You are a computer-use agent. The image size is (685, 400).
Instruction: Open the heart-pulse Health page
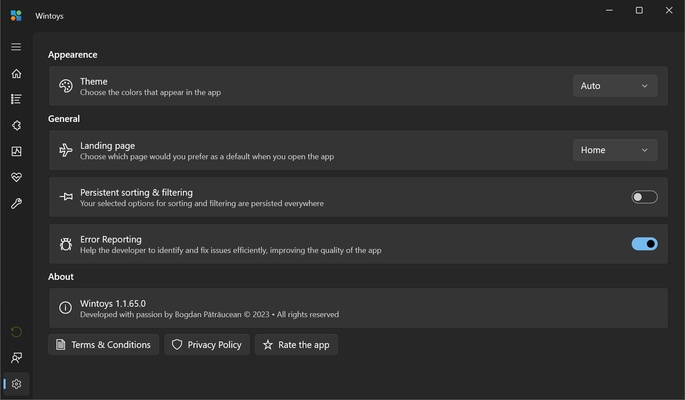(x=16, y=177)
